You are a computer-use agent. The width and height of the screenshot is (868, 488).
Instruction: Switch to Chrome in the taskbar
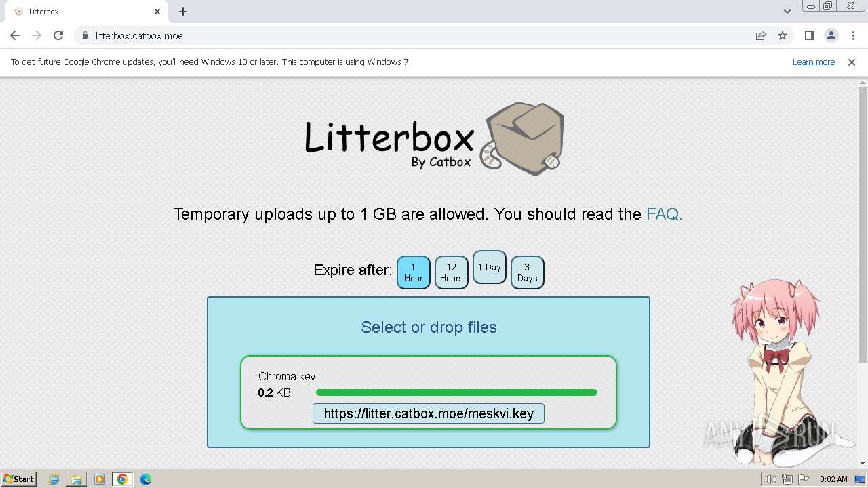click(x=123, y=479)
